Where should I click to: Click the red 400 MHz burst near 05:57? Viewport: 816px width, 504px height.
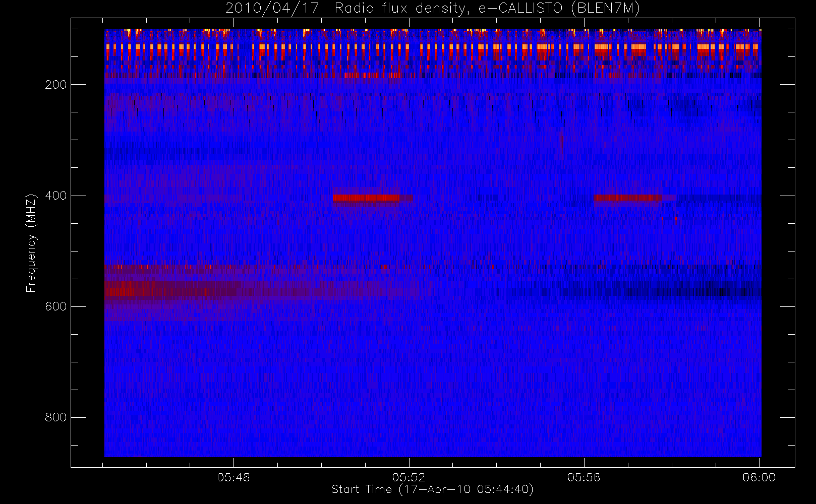[x=628, y=198]
